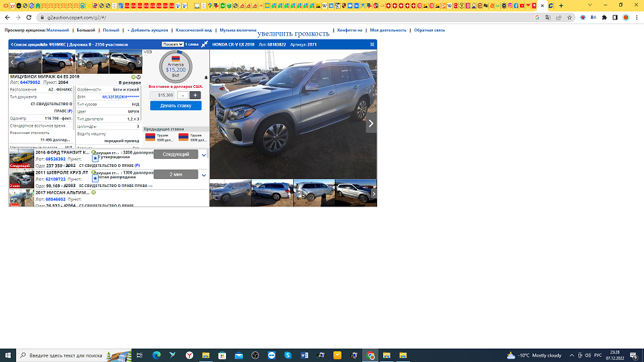Viewport: 644px width, 362px height.
Task: Open Yandex browser from the taskbar
Action: tap(189, 355)
